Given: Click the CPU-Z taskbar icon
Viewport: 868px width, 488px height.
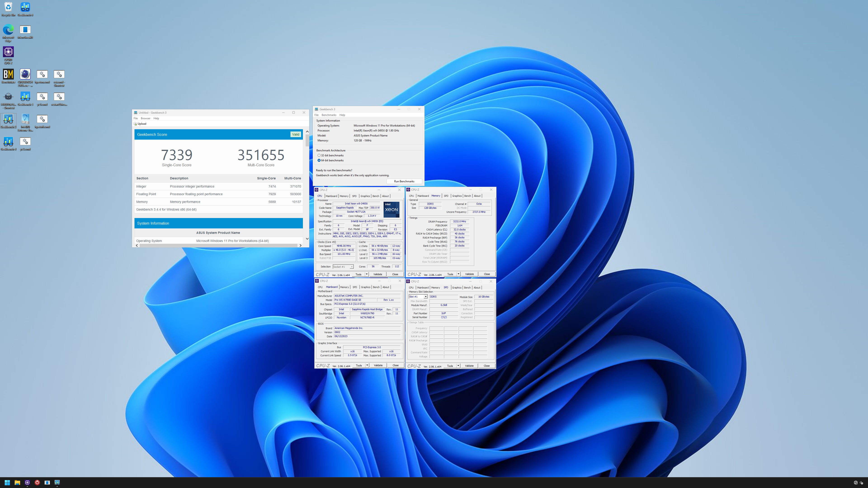Looking at the screenshot, I should click(x=27, y=482).
